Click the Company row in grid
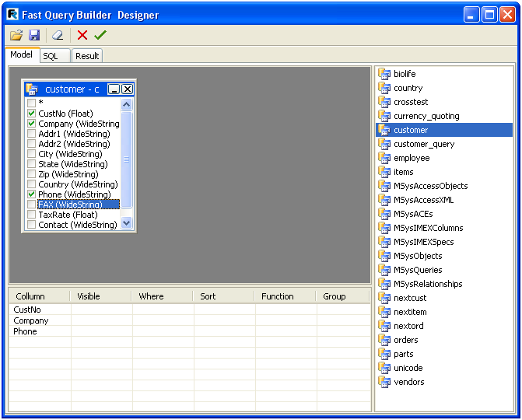Viewport: 522px width, 420px height. (x=31, y=320)
